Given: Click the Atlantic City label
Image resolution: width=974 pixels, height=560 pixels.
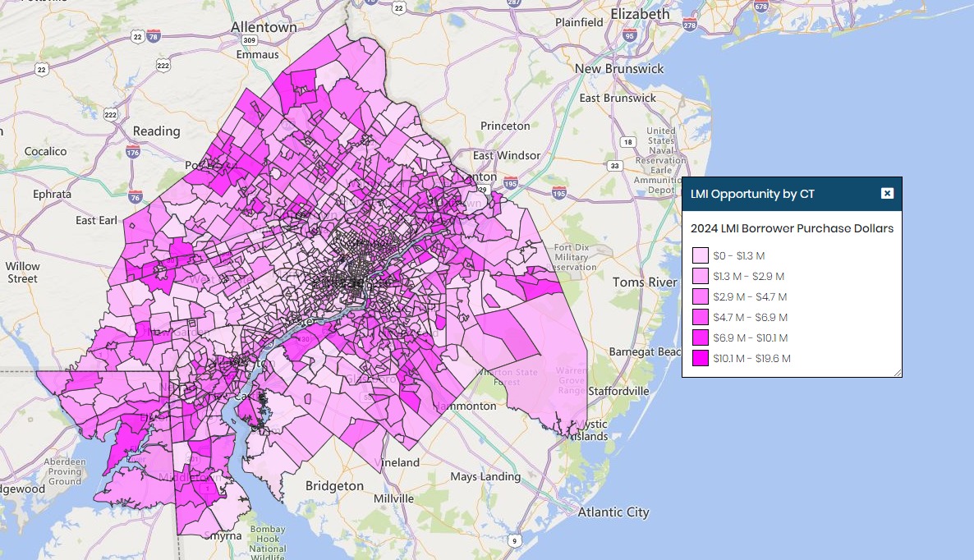Looking at the screenshot, I should point(613,512).
